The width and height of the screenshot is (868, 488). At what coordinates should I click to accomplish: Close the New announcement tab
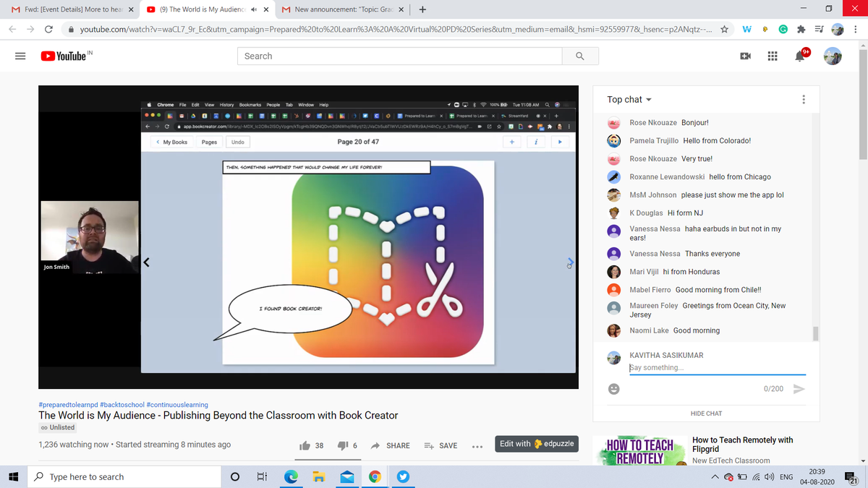click(402, 9)
